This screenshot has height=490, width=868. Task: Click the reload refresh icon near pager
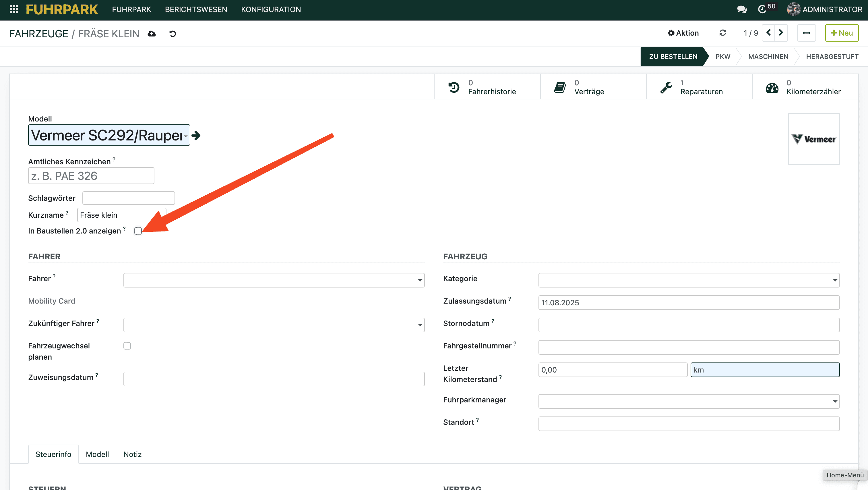point(722,33)
